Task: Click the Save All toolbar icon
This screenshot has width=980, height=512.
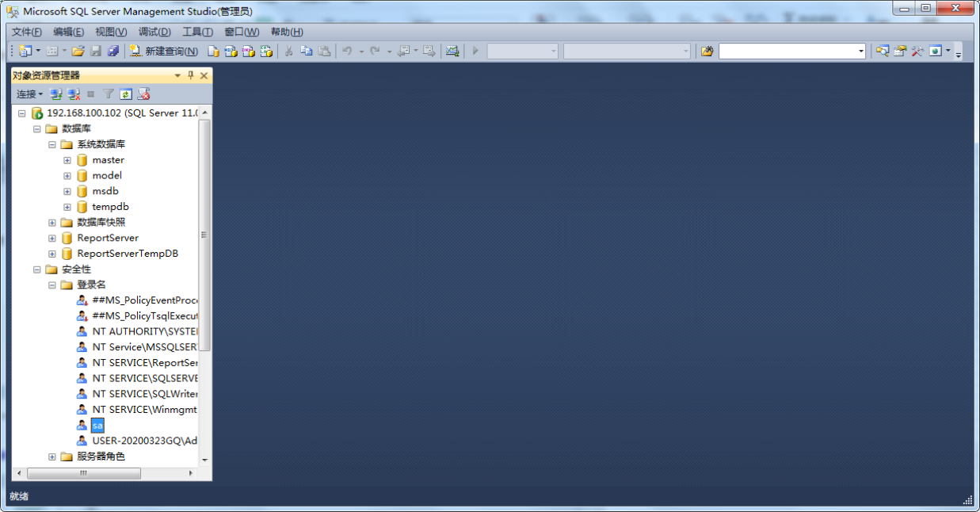Action: coord(112,50)
